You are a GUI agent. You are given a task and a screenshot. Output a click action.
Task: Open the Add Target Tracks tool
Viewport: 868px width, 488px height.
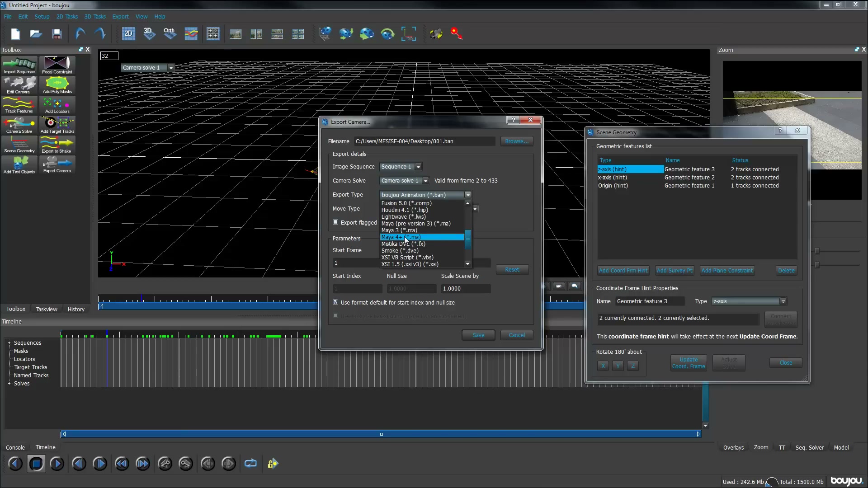tap(57, 125)
